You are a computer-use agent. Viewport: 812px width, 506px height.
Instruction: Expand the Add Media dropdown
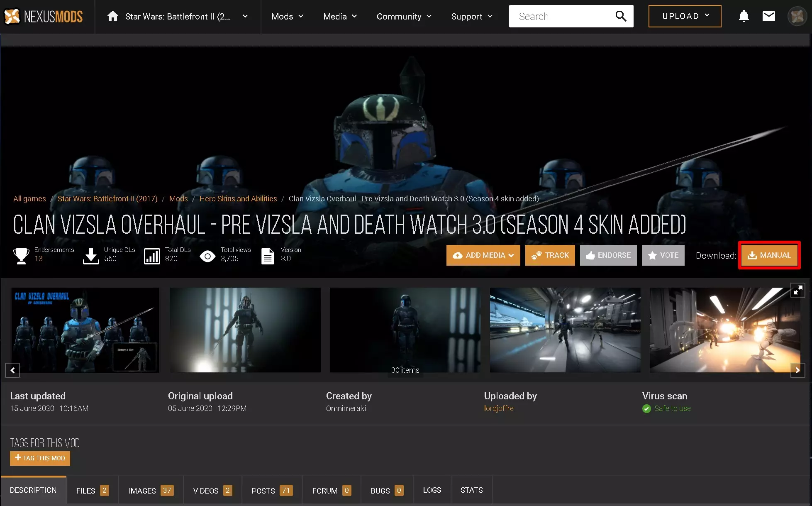(483, 255)
